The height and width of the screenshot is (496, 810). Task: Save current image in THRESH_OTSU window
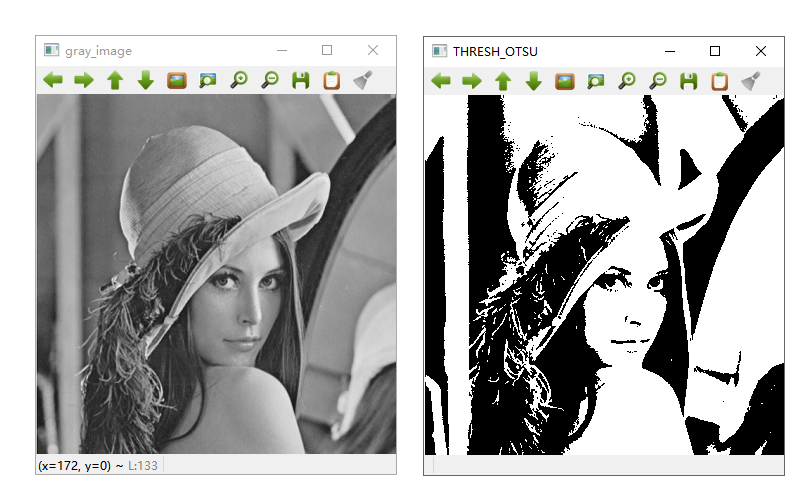pos(689,81)
